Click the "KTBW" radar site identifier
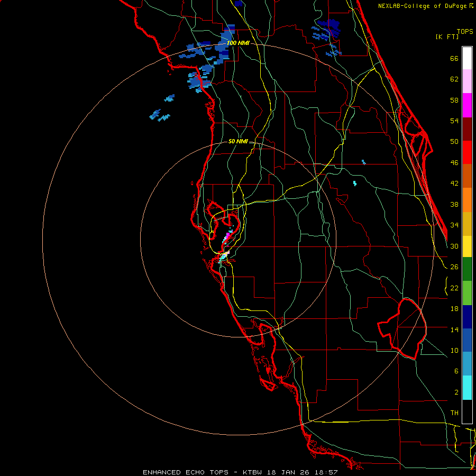 (x=252, y=472)
